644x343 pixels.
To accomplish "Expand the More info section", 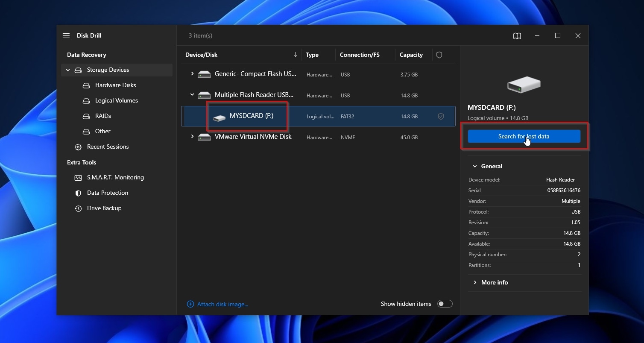I will [x=490, y=282].
